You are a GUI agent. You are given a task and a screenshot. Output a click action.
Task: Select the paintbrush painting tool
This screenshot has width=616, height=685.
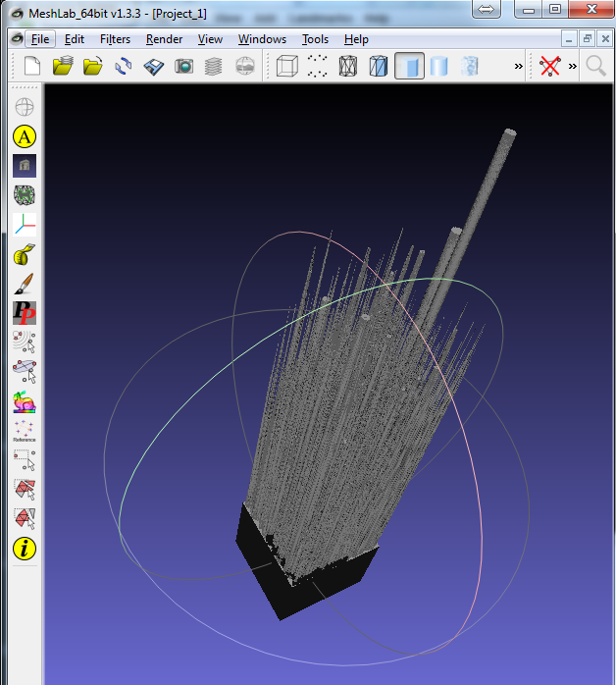25,285
